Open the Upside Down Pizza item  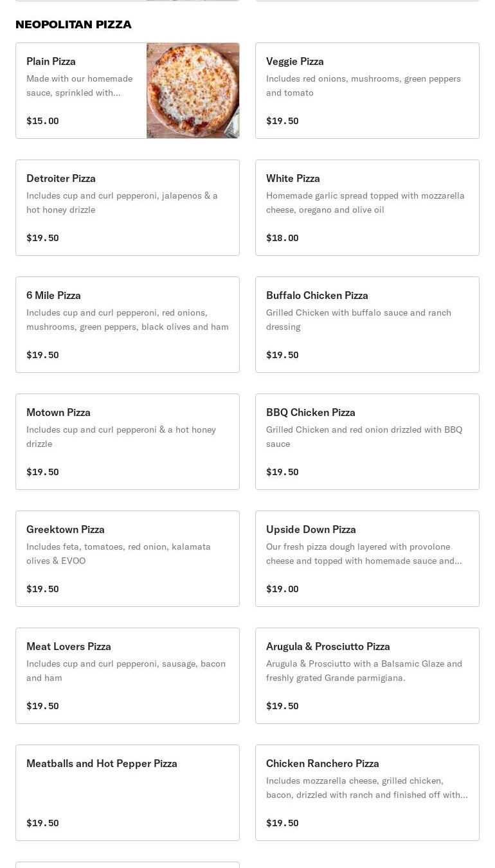click(367, 559)
